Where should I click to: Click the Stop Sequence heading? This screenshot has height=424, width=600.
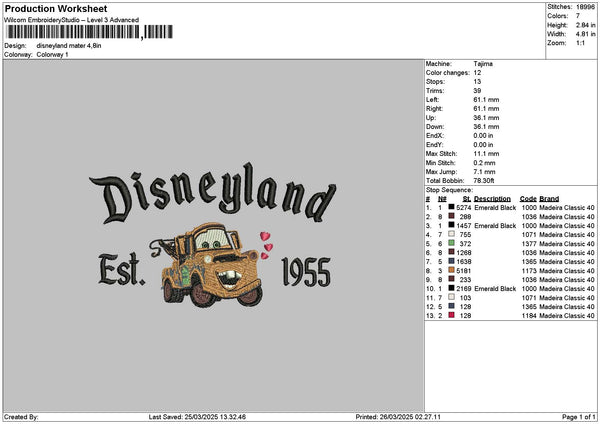click(x=449, y=190)
